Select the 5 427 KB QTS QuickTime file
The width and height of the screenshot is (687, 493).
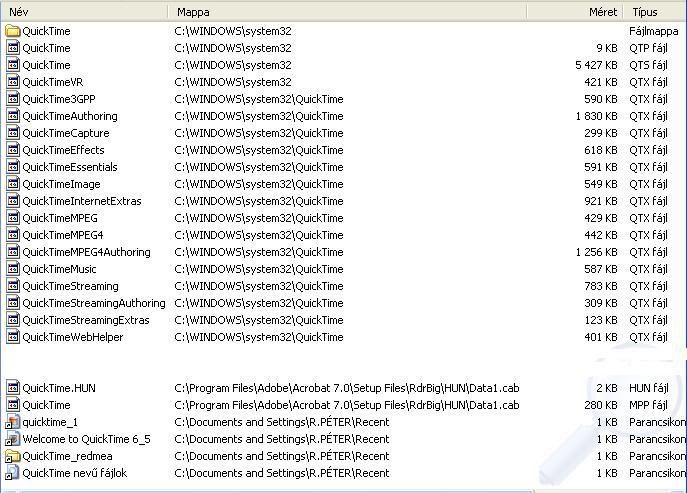point(47,65)
